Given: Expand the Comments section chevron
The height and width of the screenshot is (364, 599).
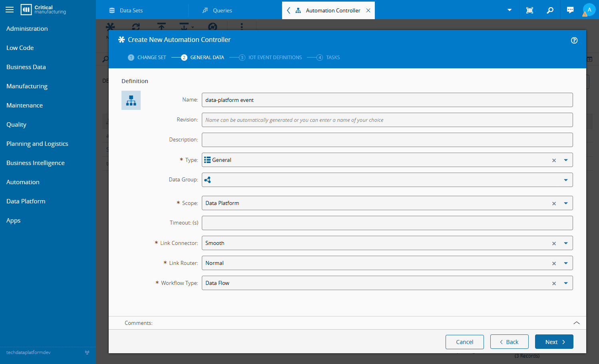Looking at the screenshot, I should [576, 323].
